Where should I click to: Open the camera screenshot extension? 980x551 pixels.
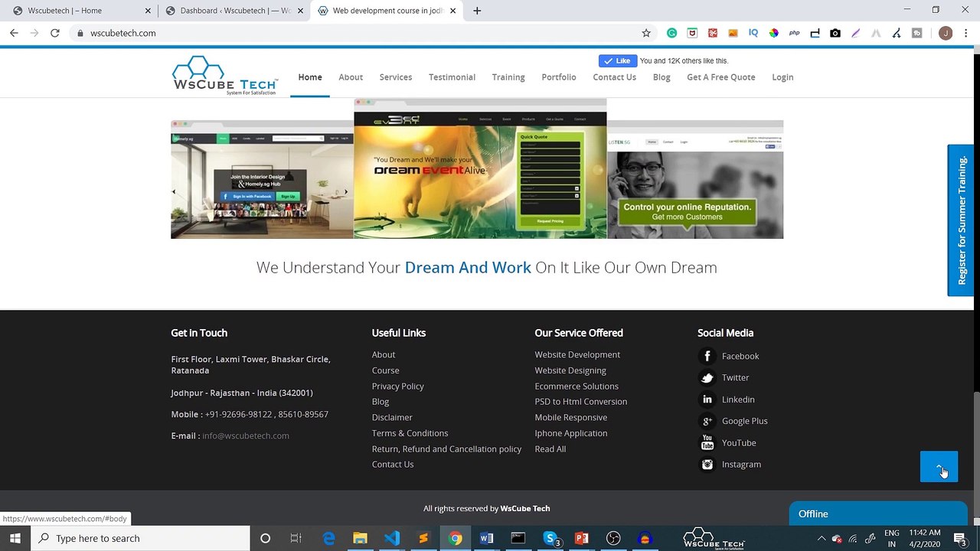835,33
